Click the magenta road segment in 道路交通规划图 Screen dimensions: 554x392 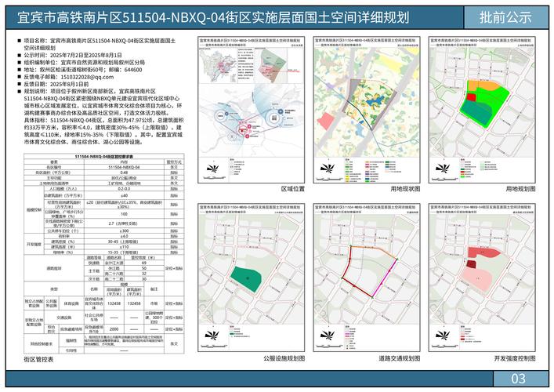pyautogui.click(x=385, y=278)
